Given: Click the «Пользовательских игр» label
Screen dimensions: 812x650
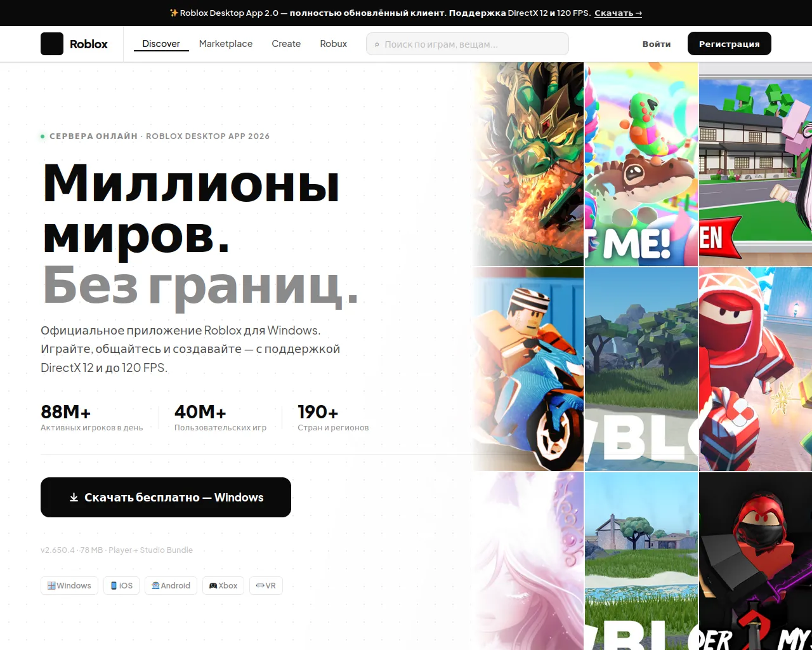Looking at the screenshot, I should pyautogui.click(x=221, y=428).
